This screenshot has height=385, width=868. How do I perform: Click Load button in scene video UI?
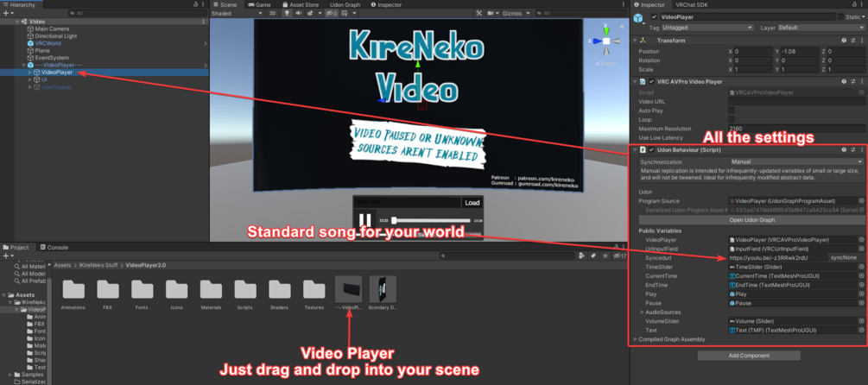click(472, 203)
